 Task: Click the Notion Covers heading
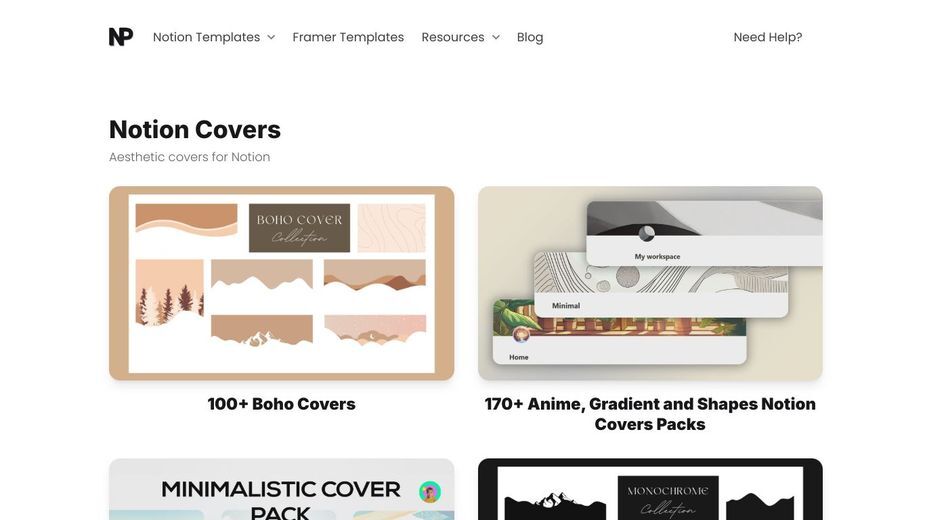pos(195,129)
